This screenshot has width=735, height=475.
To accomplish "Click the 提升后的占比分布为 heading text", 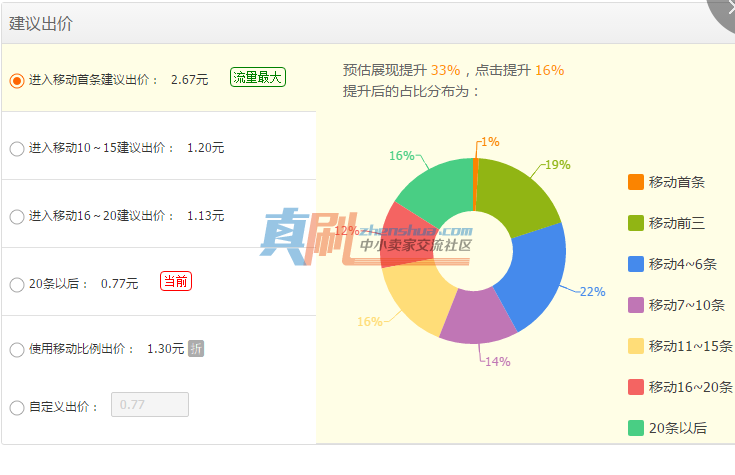I will pyautogui.click(x=411, y=91).
